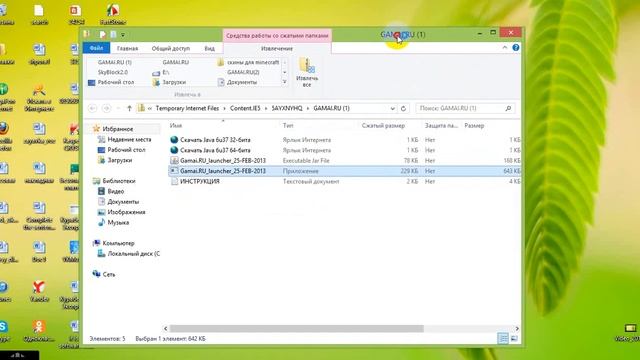
Task: Select Одноклассники icon on desktop
Action: [39, 331]
